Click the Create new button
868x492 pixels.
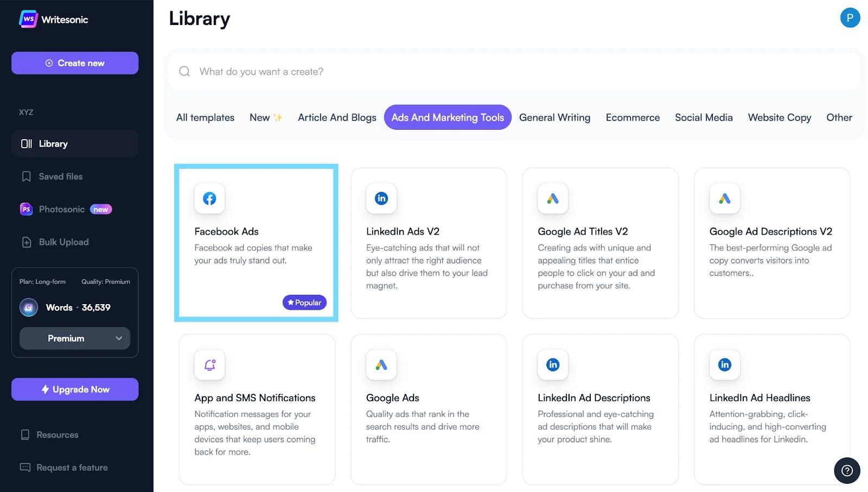click(x=74, y=63)
